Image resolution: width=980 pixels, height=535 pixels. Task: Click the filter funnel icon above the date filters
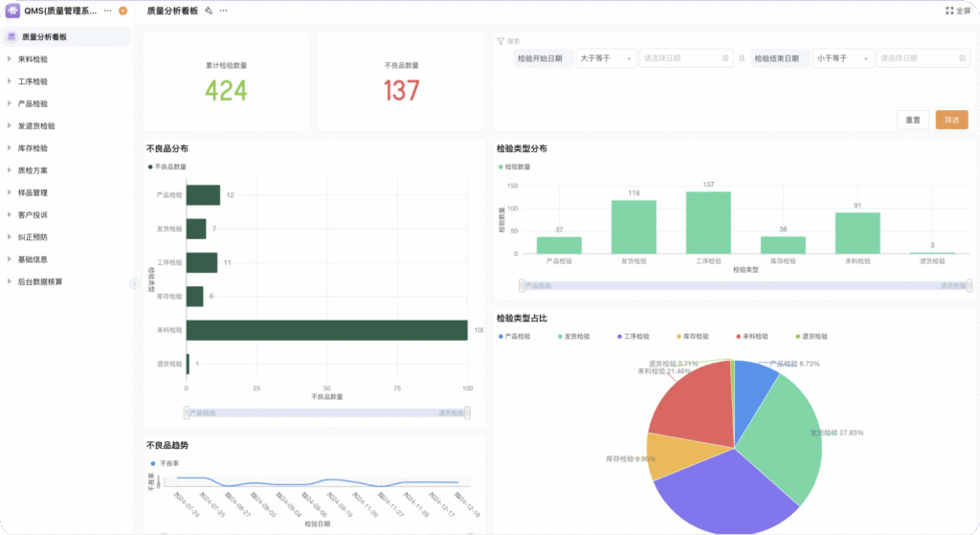click(501, 41)
